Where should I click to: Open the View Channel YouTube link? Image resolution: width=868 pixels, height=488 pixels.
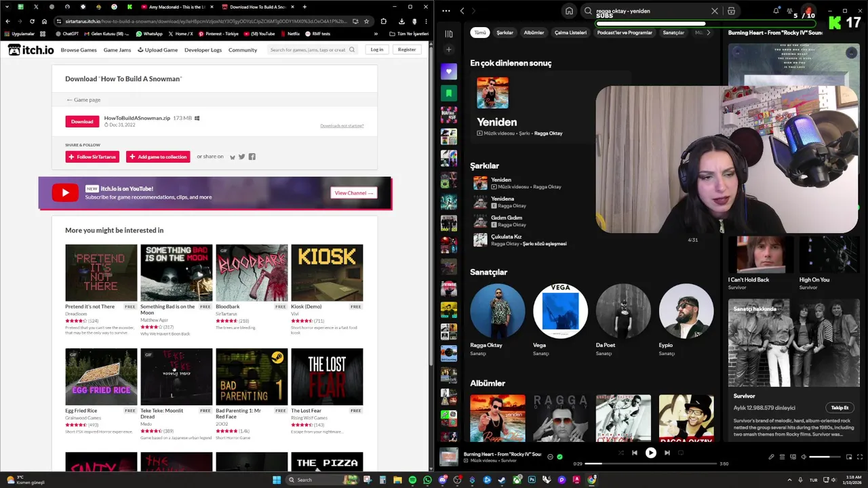tap(354, 192)
